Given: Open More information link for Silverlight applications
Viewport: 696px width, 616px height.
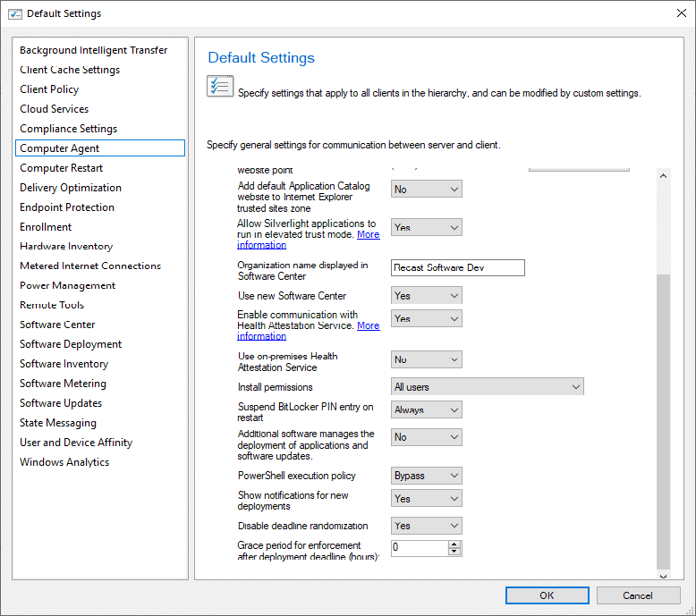Looking at the screenshot, I should (x=368, y=235).
